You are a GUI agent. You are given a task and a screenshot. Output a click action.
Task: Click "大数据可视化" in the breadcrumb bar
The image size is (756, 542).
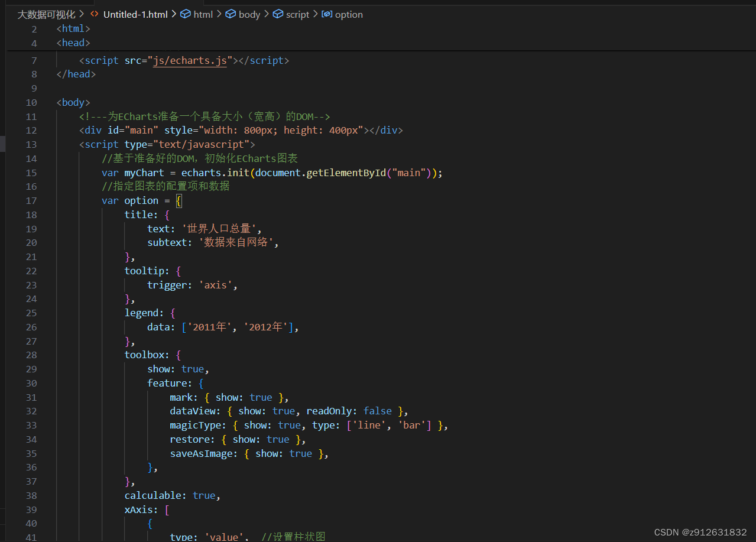click(46, 14)
